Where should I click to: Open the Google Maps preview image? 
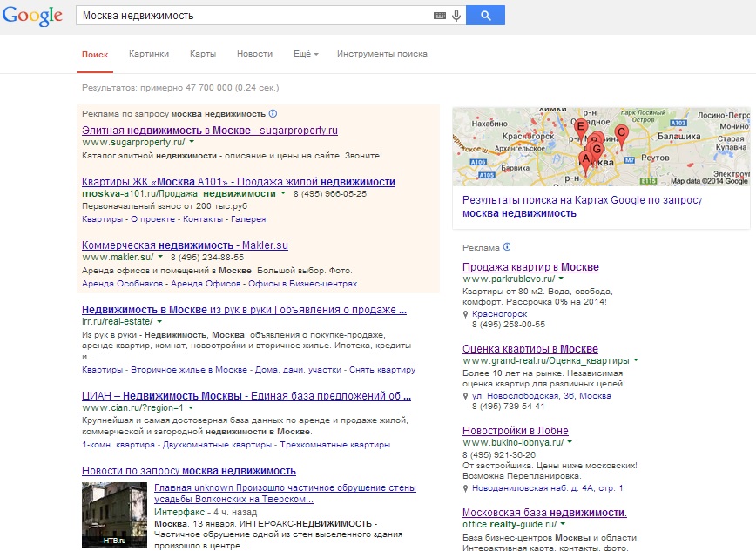click(x=601, y=147)
